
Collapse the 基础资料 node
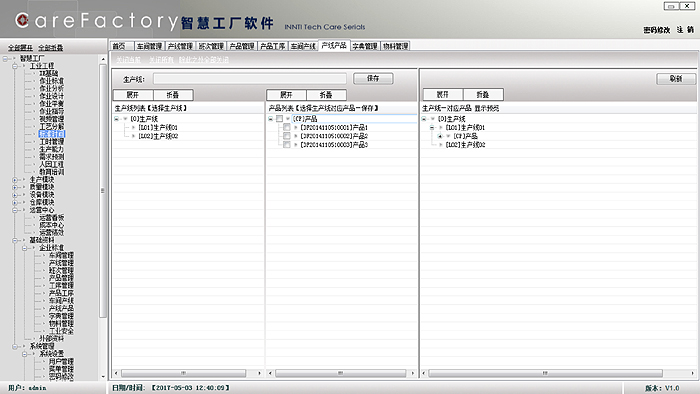point(15,241)
